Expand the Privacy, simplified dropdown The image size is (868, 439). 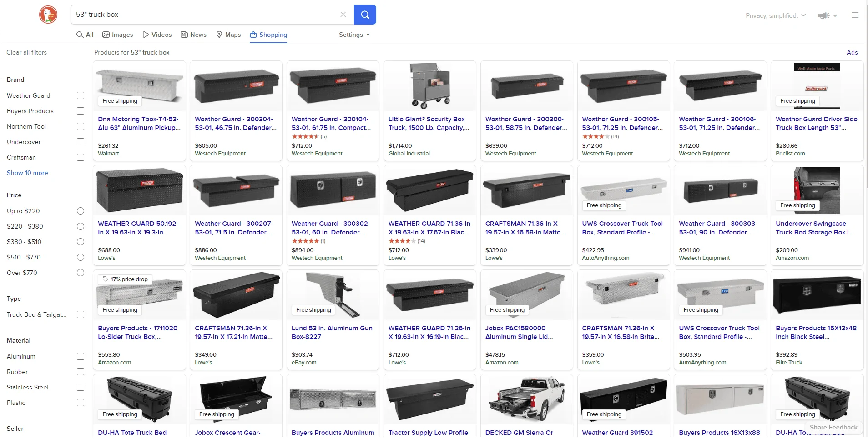click(776, 15)
